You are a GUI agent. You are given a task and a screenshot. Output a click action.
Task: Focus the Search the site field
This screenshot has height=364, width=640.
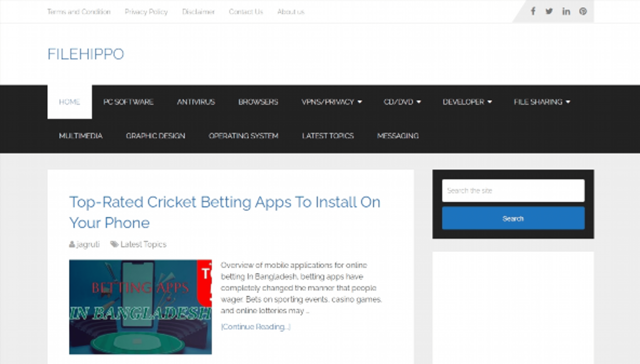[513, 190]
